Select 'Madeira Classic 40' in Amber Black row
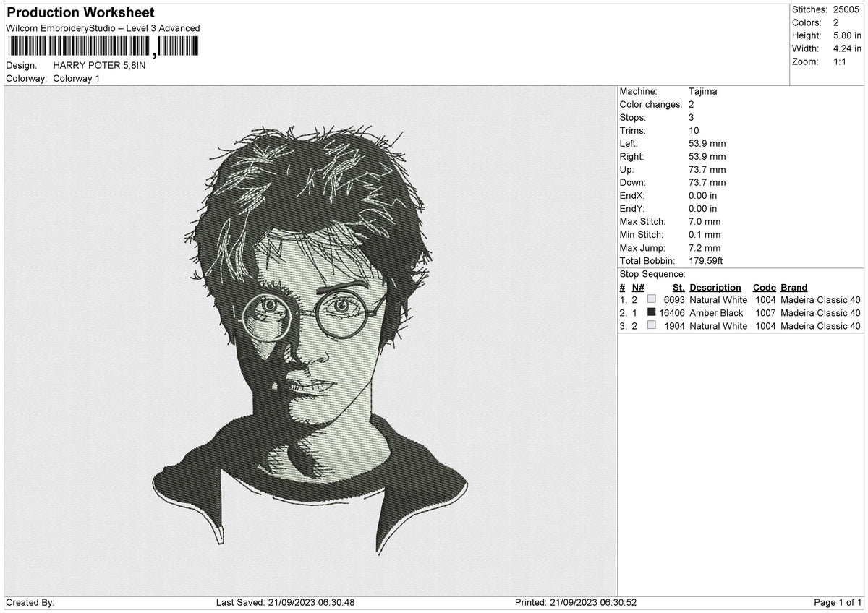868x613 pixels. (x=821, y=313)
